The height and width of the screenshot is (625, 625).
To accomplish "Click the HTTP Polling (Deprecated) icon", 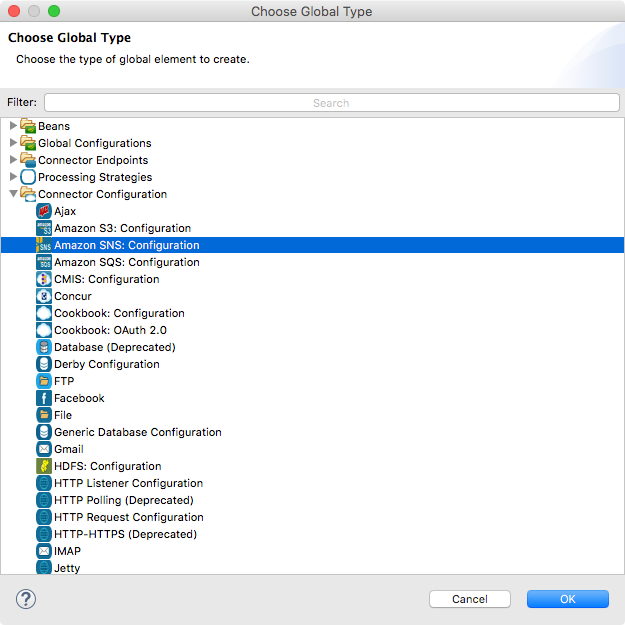I will [44, 500].
